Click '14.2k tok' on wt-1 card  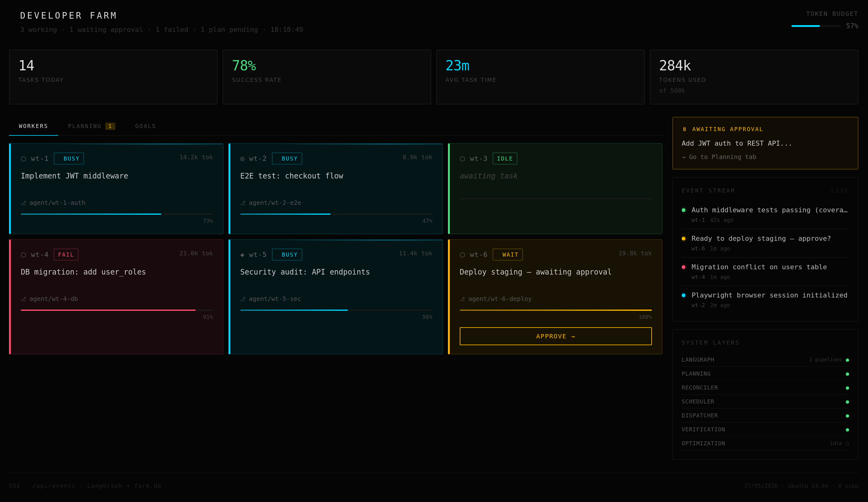pos(196,157)
